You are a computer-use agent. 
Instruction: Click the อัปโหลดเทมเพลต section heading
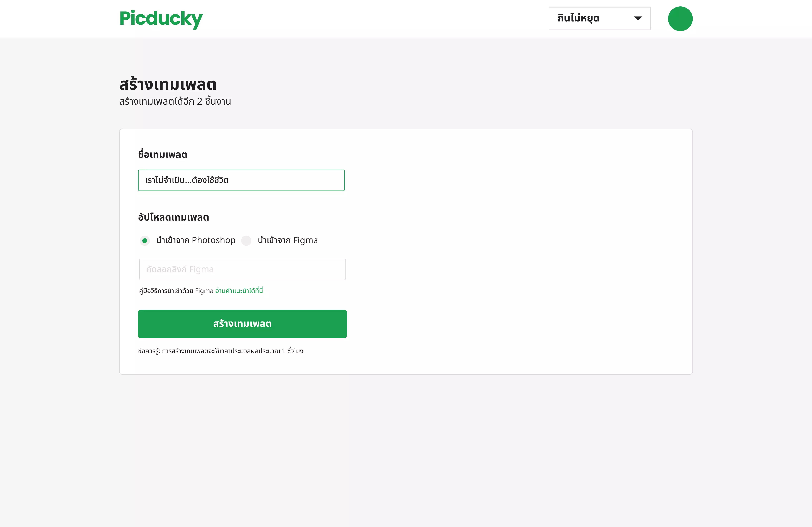[173, 218]
